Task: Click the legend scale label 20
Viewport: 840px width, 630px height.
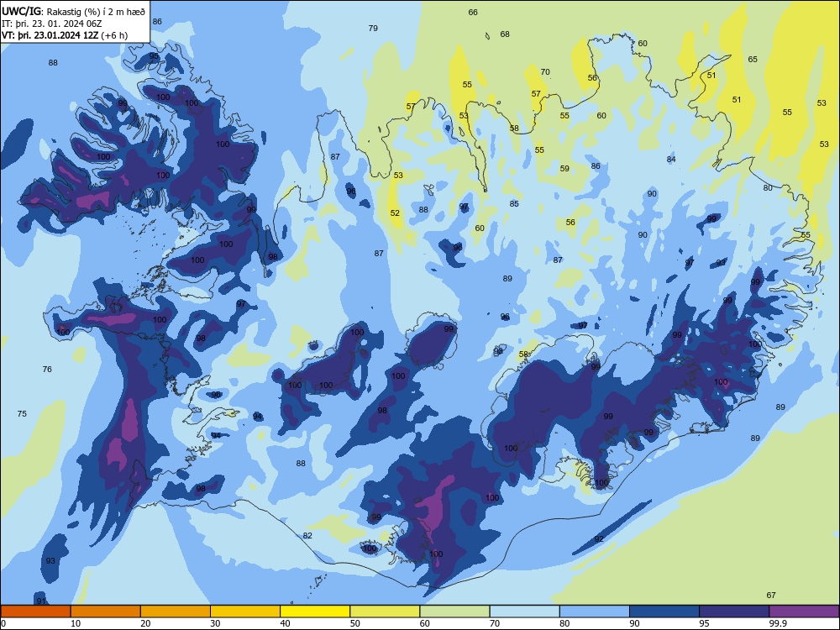Action: (145, 623)
